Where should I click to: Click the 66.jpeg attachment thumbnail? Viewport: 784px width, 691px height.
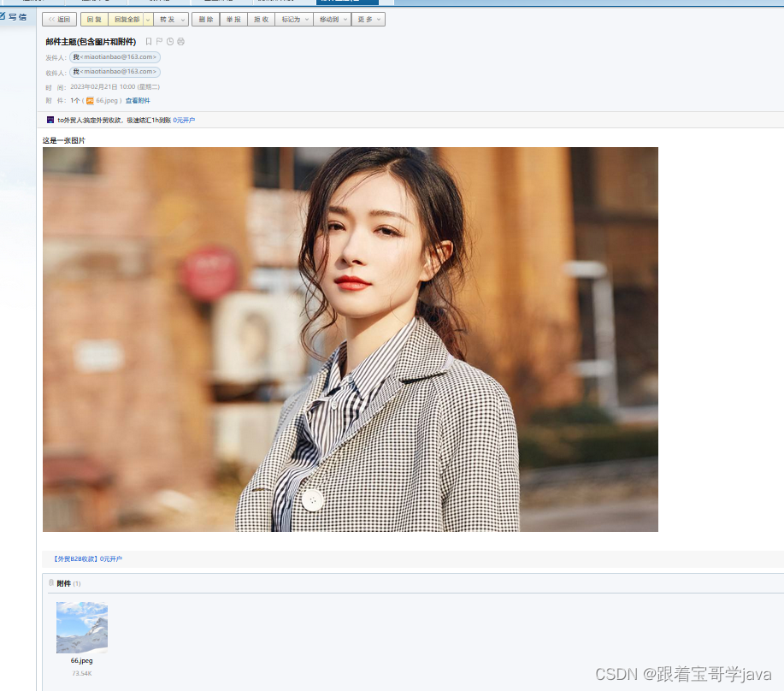tap(81, 626)
